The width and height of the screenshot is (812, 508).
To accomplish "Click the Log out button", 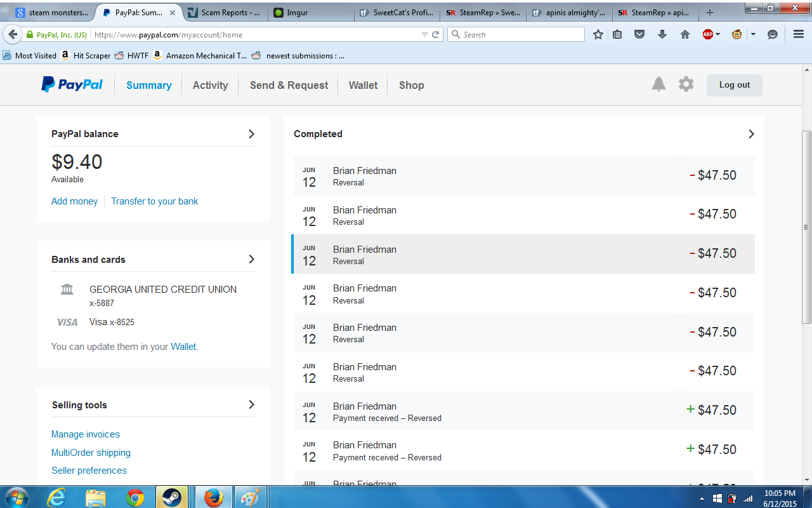I will click(734, 85).
